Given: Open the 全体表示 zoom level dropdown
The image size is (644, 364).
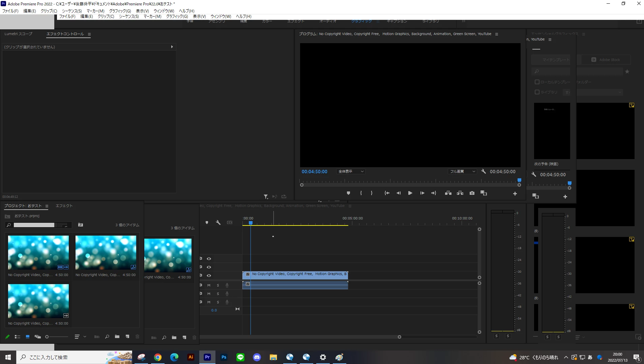Looking at the screenshot, I should pyautogui.click(x=351, y=172).
